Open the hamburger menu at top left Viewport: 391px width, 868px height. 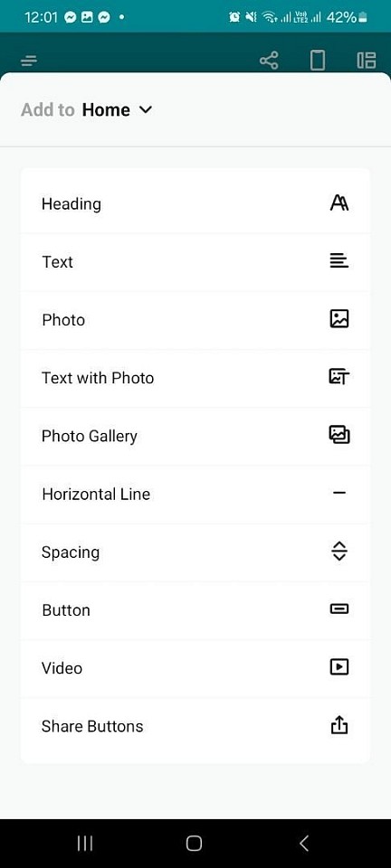point(29,61)
